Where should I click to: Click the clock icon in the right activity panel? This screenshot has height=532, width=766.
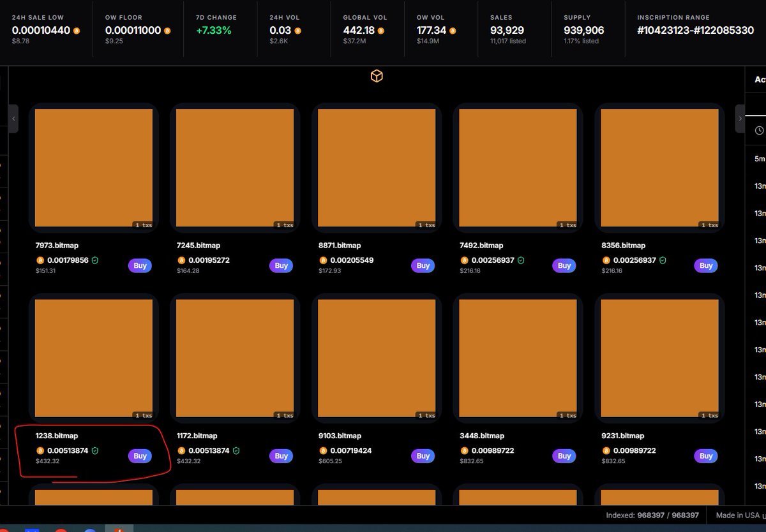point(759,130)
